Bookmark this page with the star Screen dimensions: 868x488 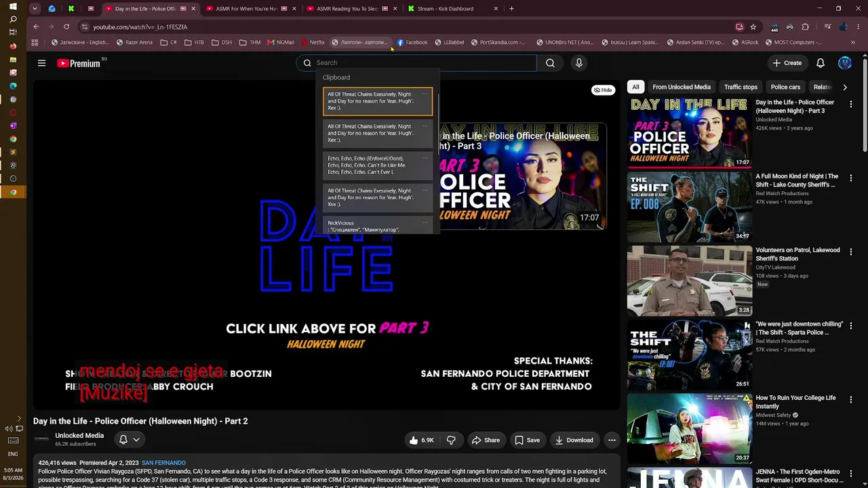click(753, 26)
